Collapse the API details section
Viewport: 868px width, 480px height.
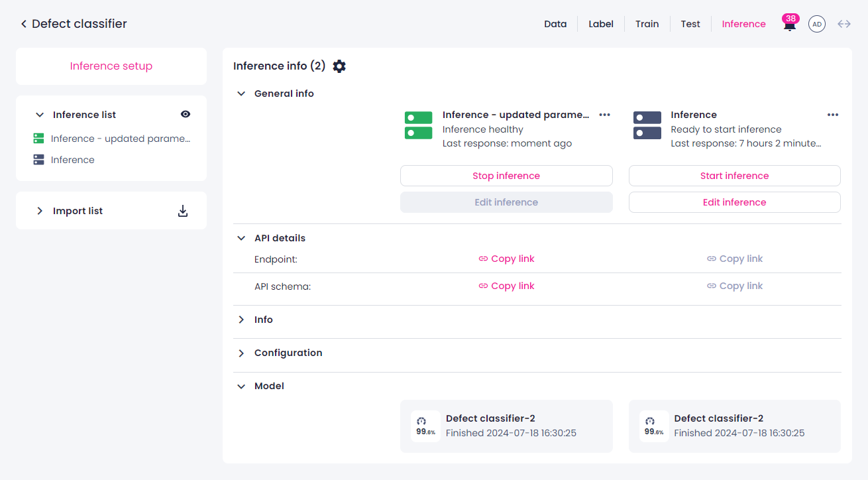[241, 238]
